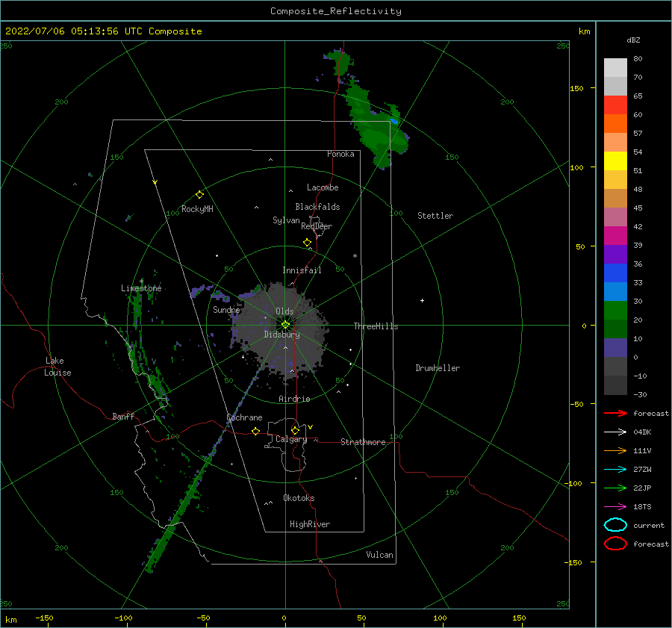Click the red forecast arrow in legend
672x628 pixels.
click(x=615, y=413)
